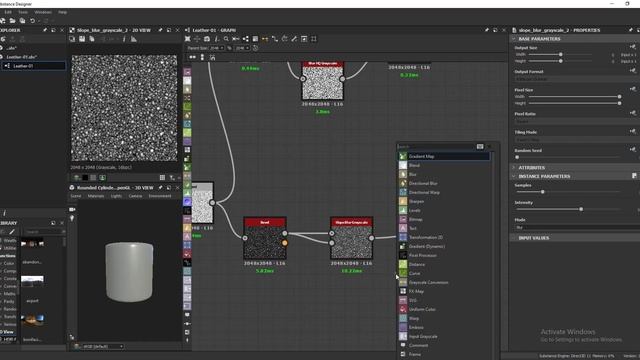Open Parent Size height dropdown
Image resolution: width=640 pixels, height=360 pixels.
(242, 48)
